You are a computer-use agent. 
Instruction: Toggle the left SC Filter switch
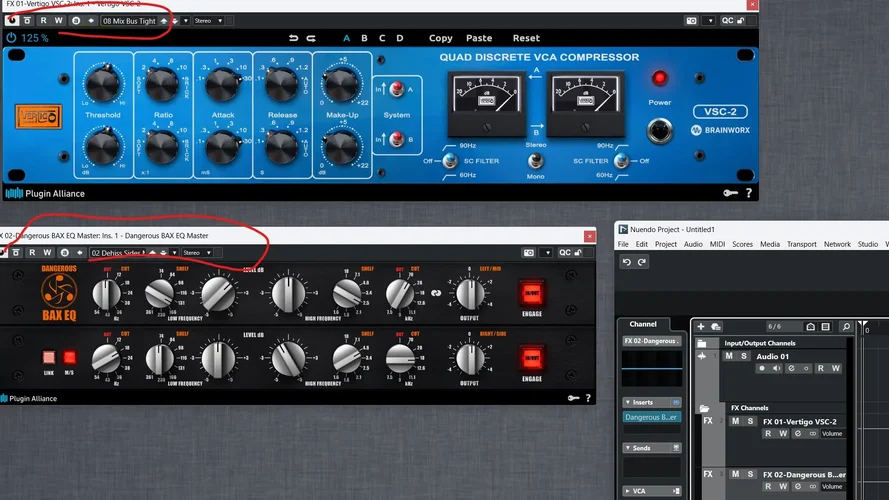click(x=450, y=161)
